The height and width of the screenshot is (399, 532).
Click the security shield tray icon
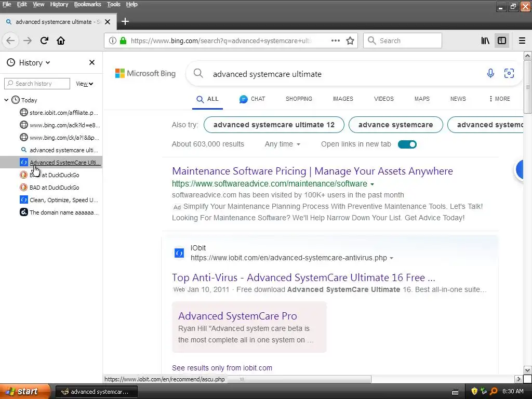click(x=474, y=392)
